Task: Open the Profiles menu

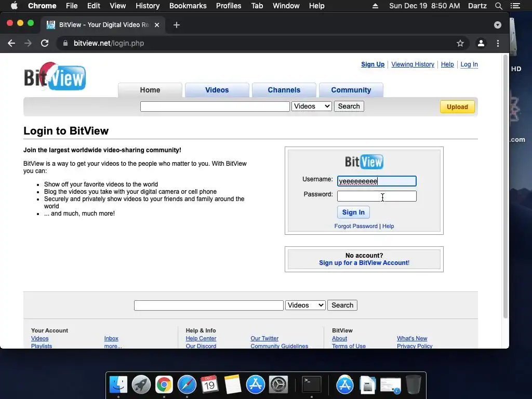Action: (229, 6)
